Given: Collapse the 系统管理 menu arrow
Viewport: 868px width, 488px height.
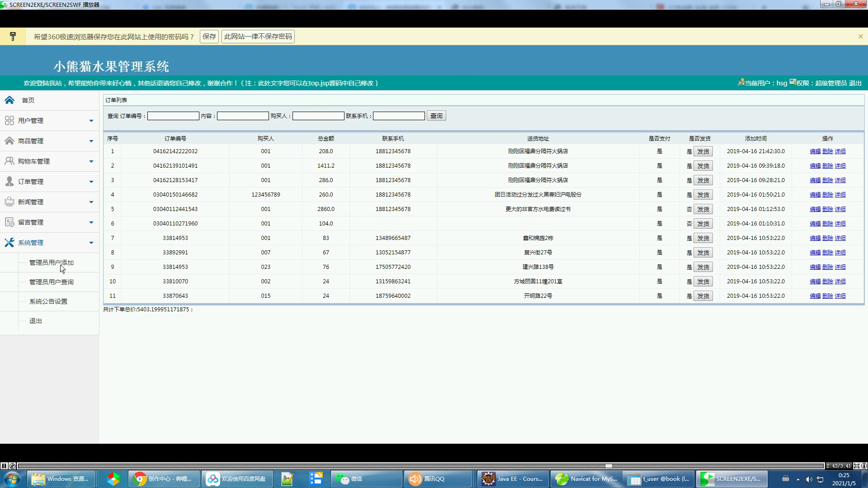Looking at the screenshot, I should (91, 243).
